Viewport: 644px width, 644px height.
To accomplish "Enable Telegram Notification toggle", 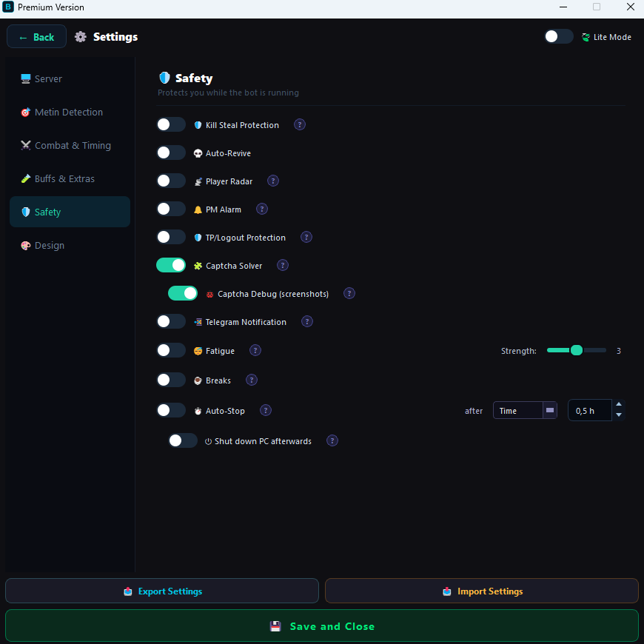I will point(171,321).
